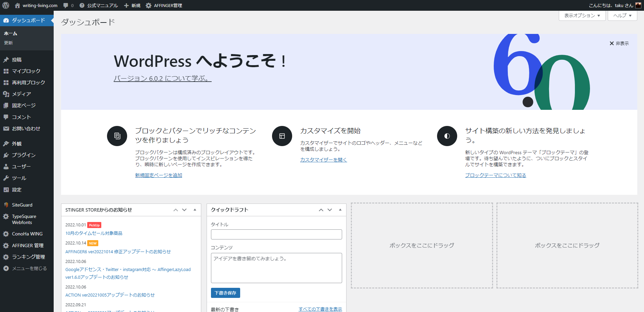Viewport: 644px width, 312px height.
Task: Move STINGER STORE box up
Action: click(175, 210)
